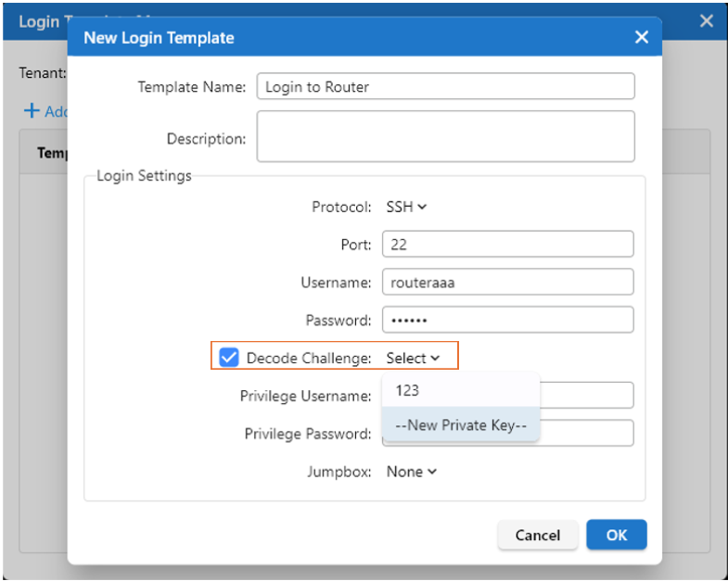Click the Privilege Password field
Viewport: 728px width, 581px height.
(x=586, y=434)
